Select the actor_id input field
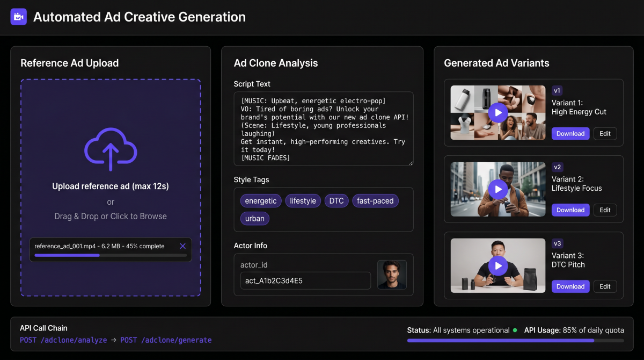Viewport: 644px width, 360px height. (x=305, y=280)
